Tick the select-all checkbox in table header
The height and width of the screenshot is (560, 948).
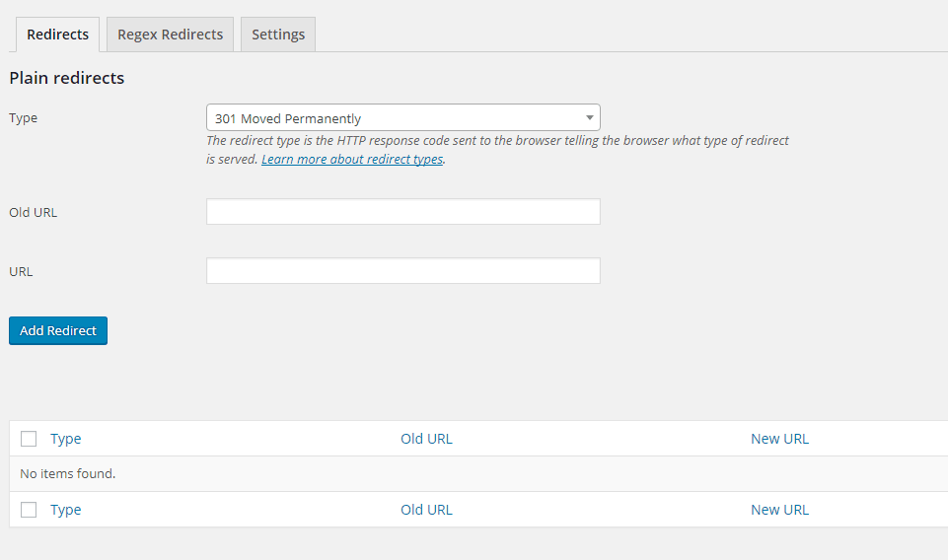pyautogui.click(x=29, y=439)
